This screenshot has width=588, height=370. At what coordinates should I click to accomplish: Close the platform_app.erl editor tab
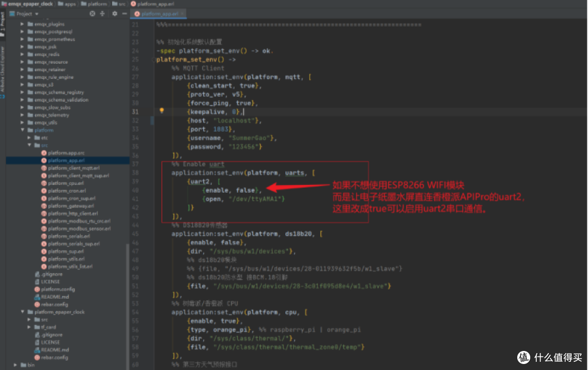point(182,14)
